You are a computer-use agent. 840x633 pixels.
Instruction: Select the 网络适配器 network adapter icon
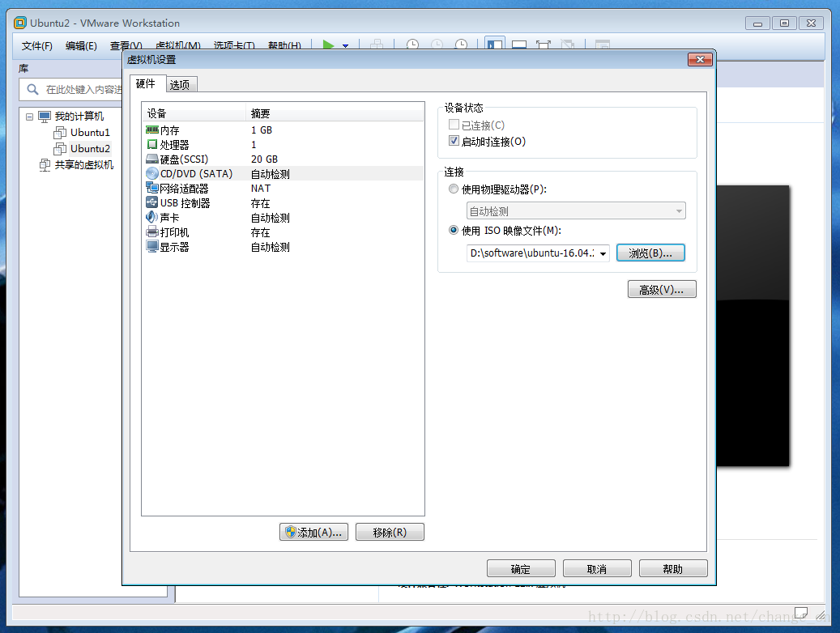[x=152, y=188]
